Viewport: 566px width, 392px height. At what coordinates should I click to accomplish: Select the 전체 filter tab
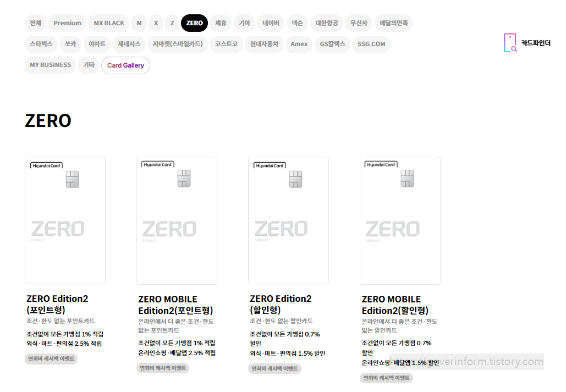pos(35,23)
